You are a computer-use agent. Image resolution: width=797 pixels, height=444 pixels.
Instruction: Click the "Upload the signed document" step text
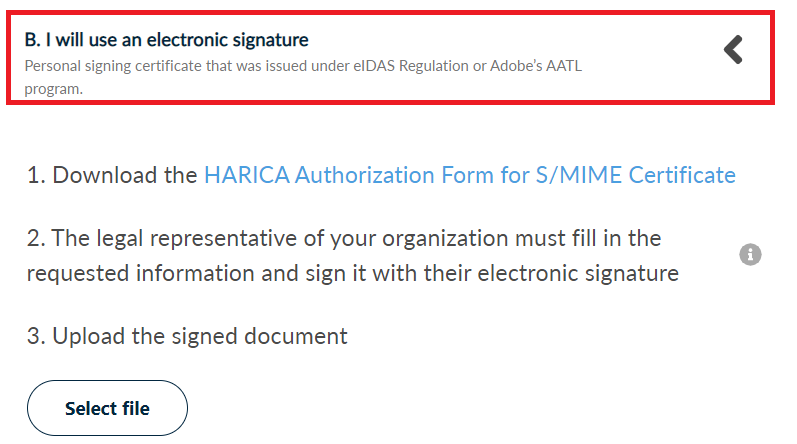[200, 336]
